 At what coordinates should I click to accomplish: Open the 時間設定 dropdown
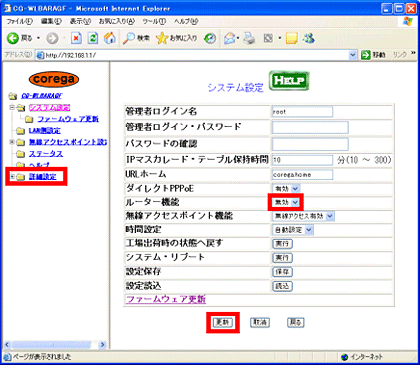point(293,230)
